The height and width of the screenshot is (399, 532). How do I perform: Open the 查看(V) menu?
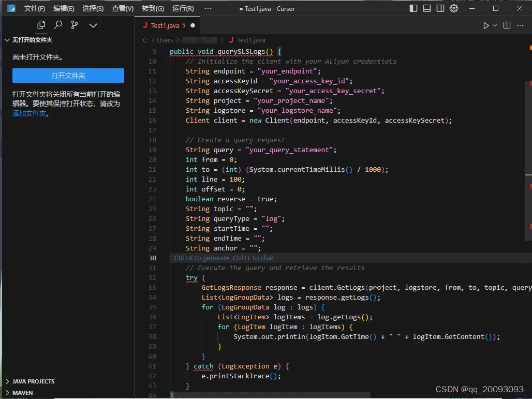(123, 8)
